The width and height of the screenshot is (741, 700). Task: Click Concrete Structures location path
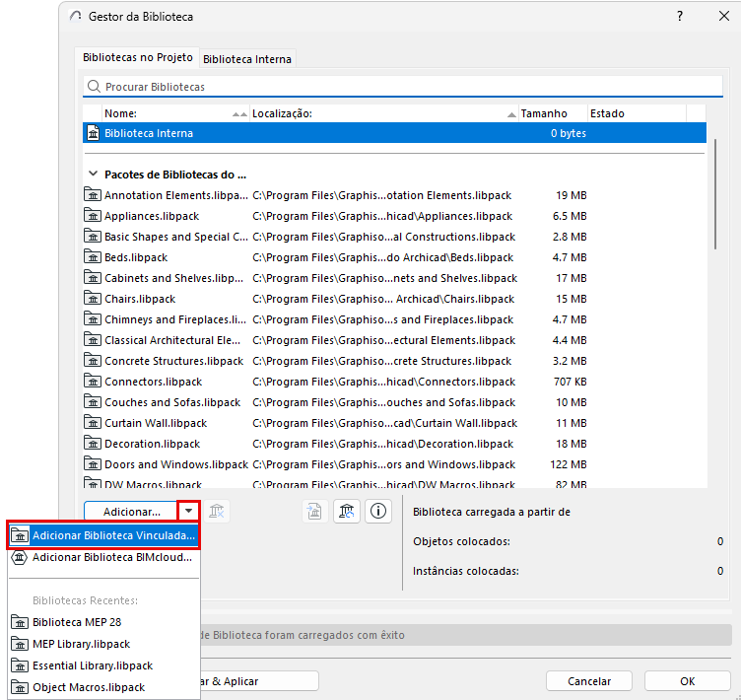tap(382, 361)
